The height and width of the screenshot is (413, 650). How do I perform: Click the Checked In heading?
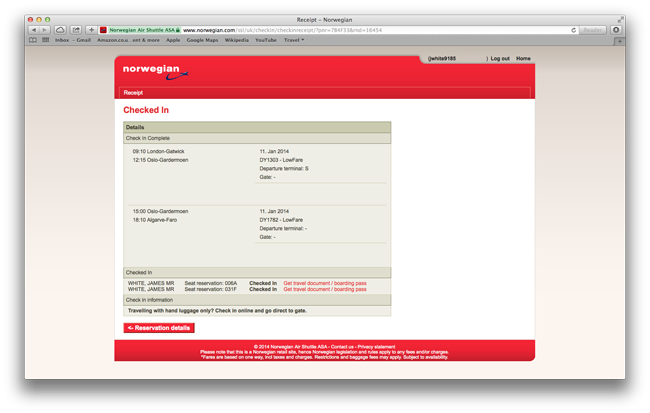point(146,110)
